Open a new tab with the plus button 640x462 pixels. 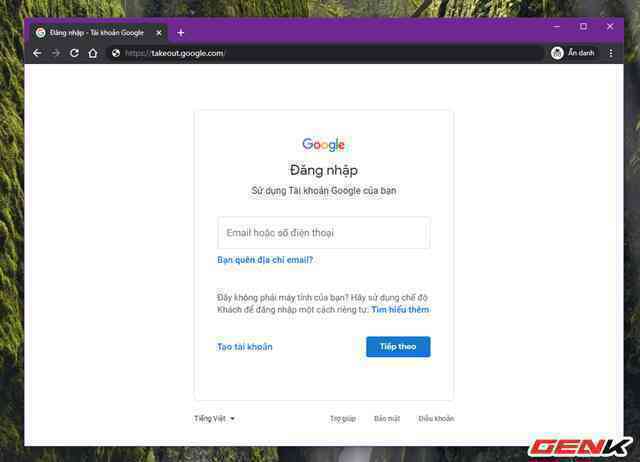tap(181, 33)
